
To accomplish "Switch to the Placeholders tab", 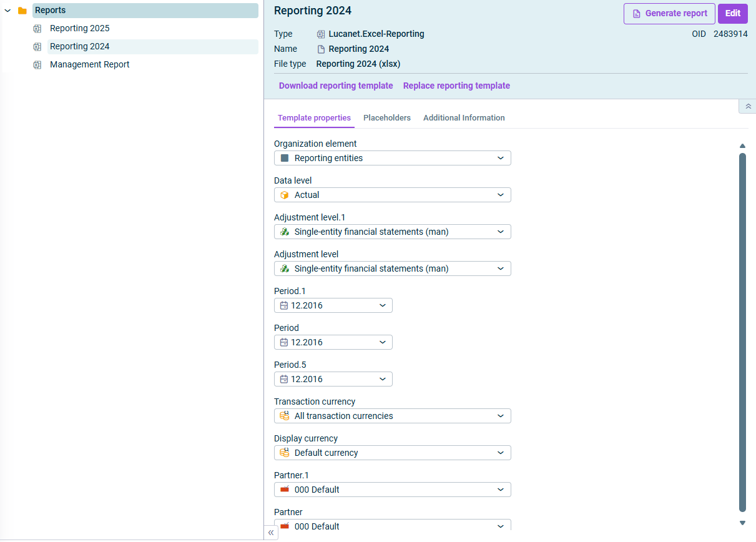I will click(x=387, y=118).
